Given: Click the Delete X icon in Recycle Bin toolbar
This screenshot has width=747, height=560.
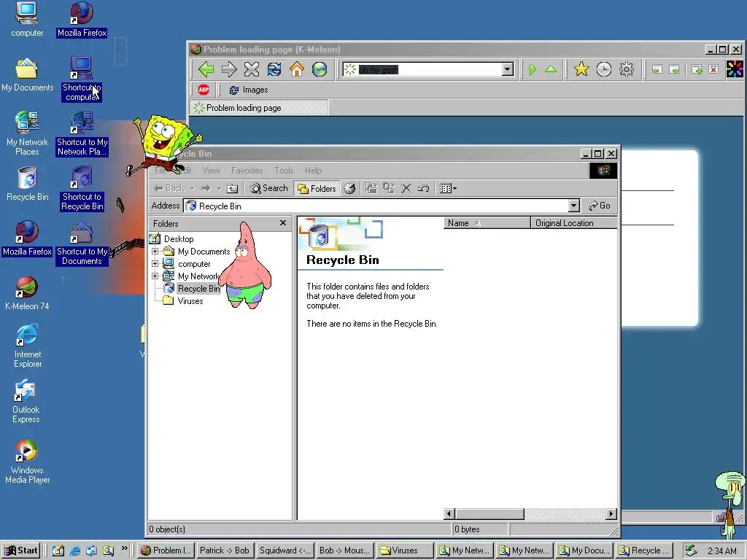Looking at the screenshot, I should 406,189.
